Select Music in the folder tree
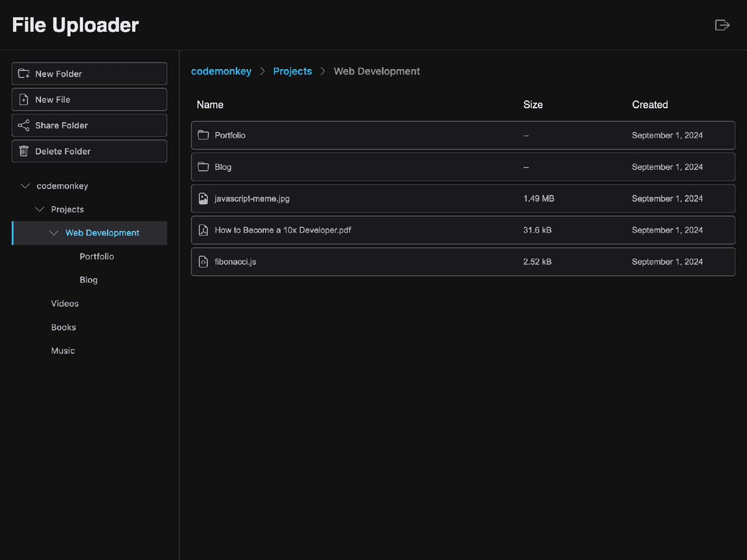Viewport: 747px width, 560px height. [63, 350]
